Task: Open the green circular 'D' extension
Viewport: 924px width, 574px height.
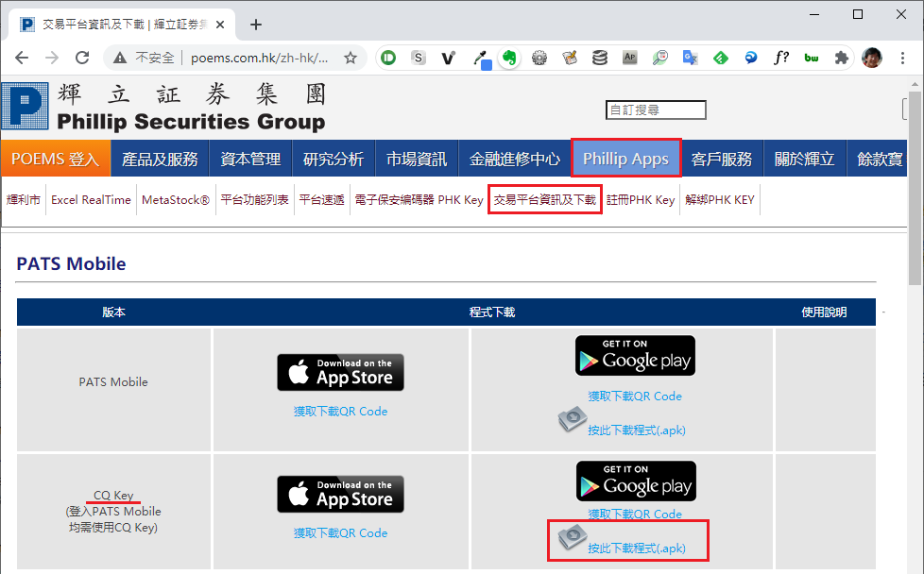Action: coord(388,58)
